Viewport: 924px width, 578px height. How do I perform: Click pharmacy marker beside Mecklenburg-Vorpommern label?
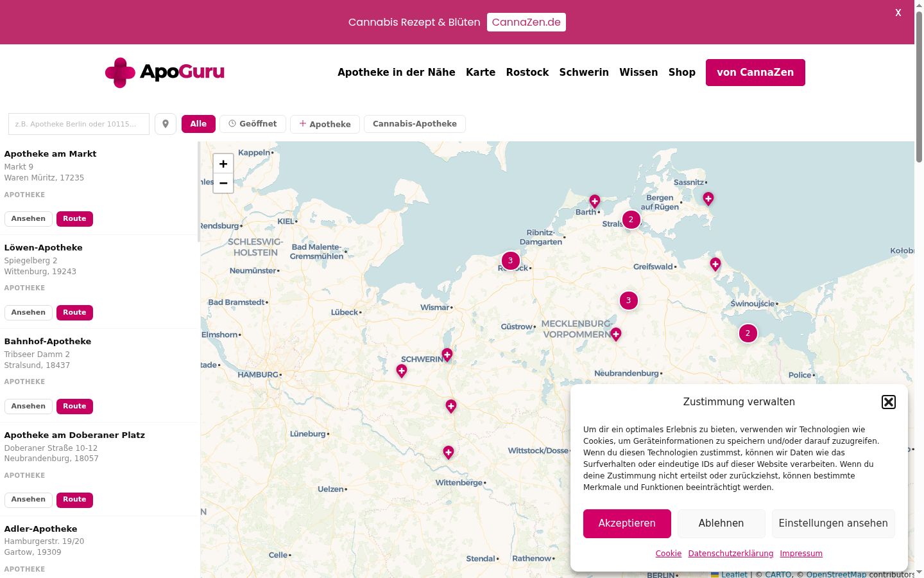(616, 334)
